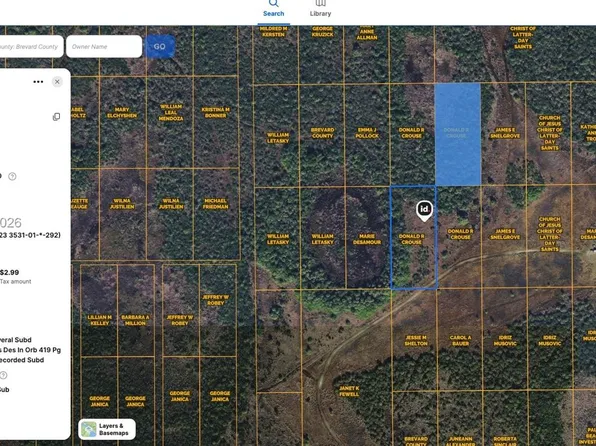Select the blue highlighted Donald R Crouse parcel
This screenshot has height=446, width=596.
pos(458,134)
